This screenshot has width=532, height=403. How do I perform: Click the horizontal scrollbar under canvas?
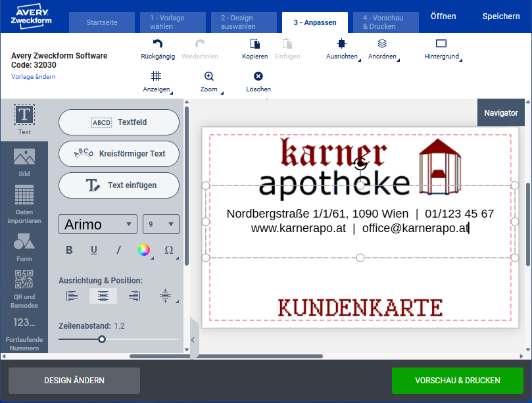tap(226, 356)
